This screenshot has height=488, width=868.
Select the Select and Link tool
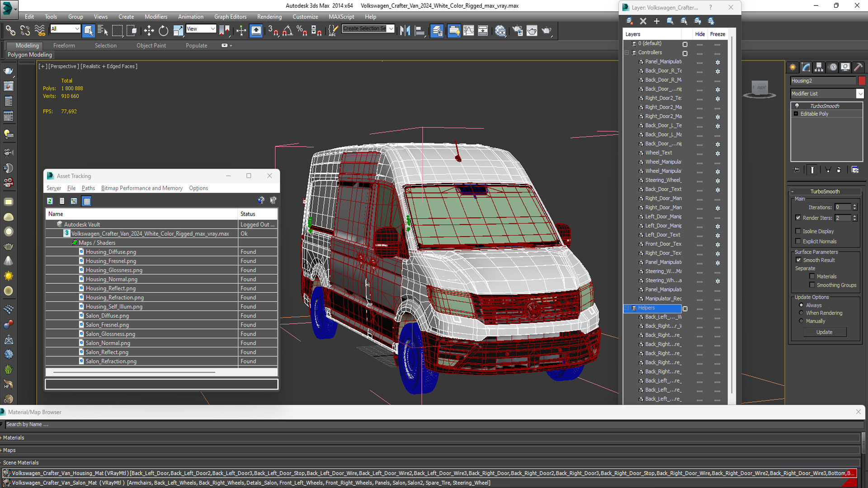click(x=10, y=31)
